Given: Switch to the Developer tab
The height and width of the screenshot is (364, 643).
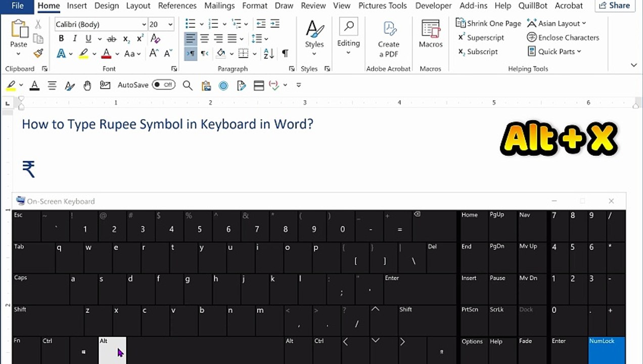Looking at the screenshot, I should (433, 6).
